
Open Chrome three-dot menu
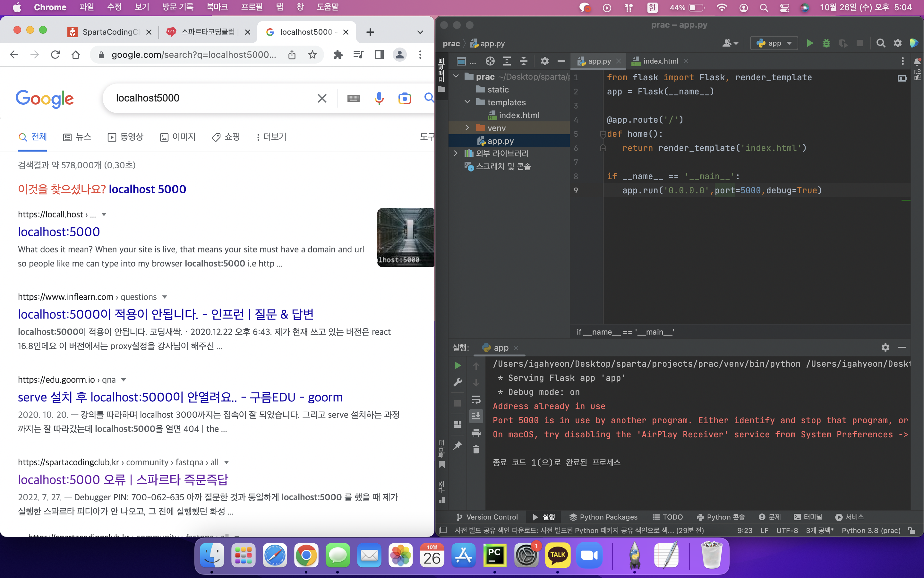420,55
